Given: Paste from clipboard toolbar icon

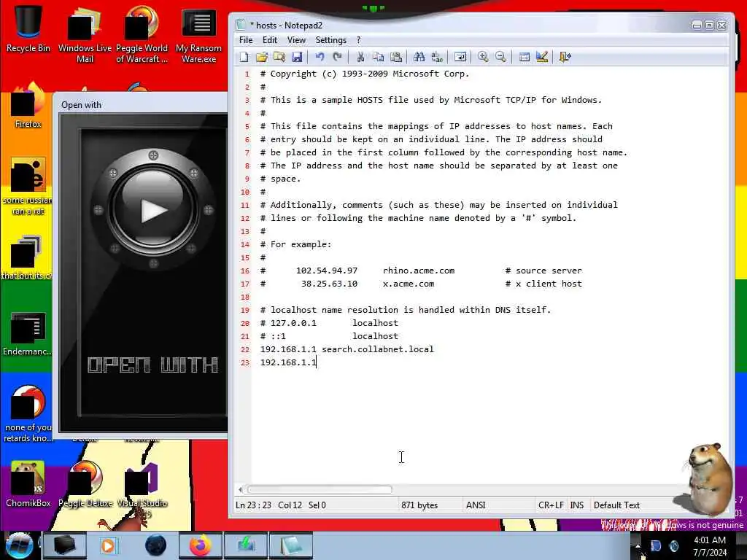Looking at the screenshot, I should tap(396, 57).
